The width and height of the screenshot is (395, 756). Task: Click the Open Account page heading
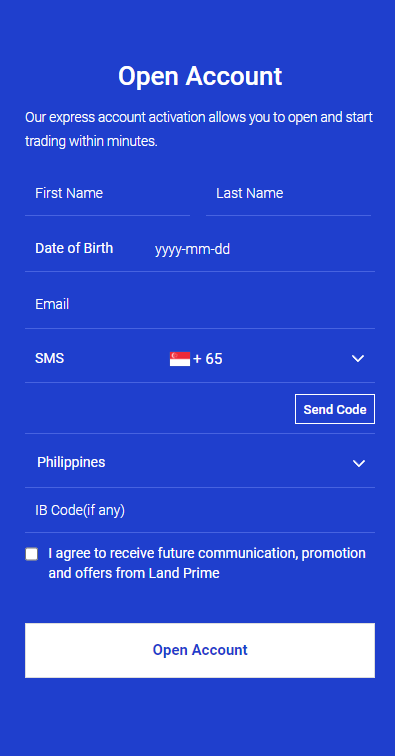tap(200, 76)
